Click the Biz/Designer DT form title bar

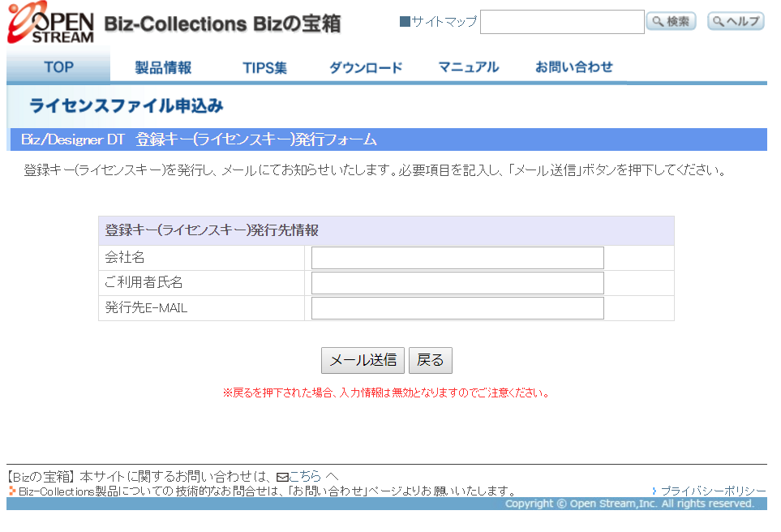(388, 139)
